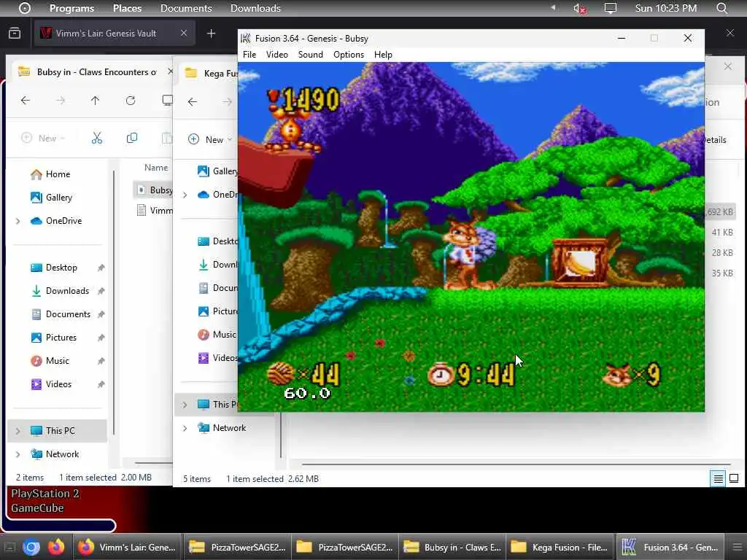Go back in the Bubsy Explorer window

pos(26,101)
